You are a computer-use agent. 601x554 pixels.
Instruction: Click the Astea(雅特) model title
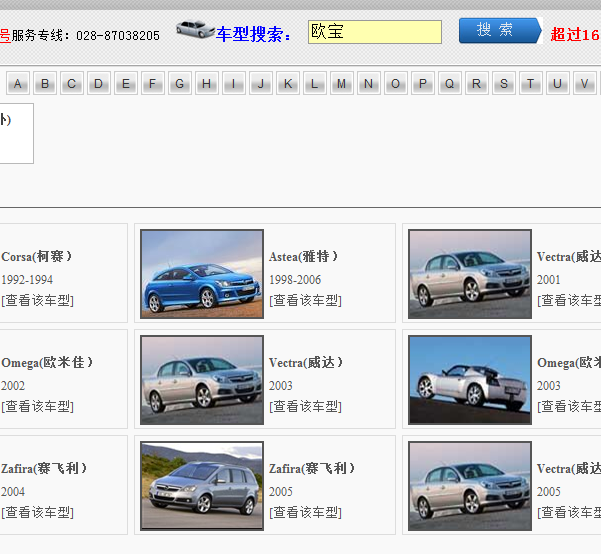pos(303,256)
